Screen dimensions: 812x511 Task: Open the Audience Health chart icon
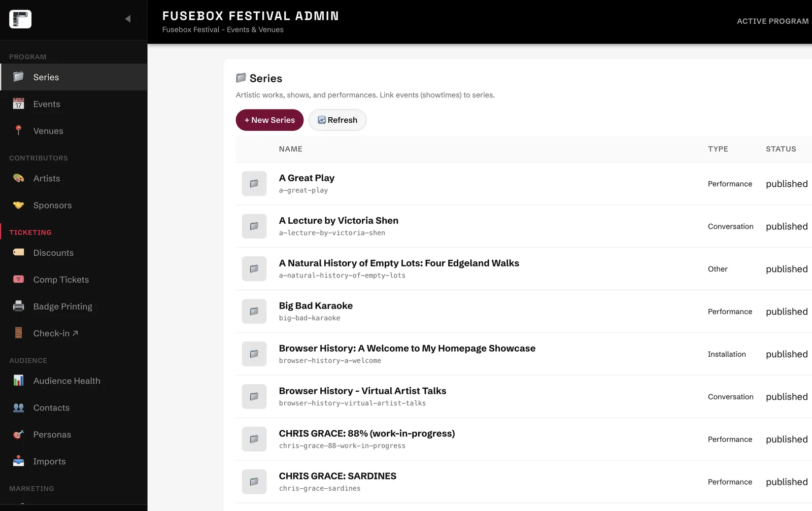18,381
